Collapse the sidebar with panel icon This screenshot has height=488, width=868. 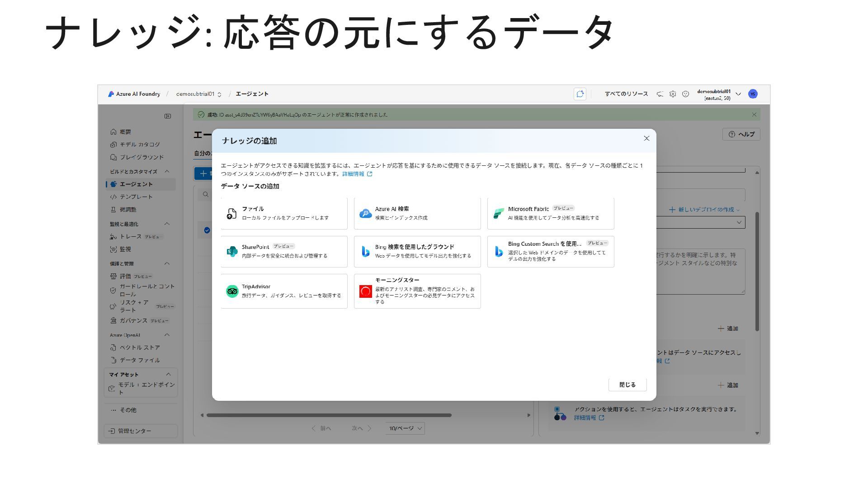click(168, 116)
